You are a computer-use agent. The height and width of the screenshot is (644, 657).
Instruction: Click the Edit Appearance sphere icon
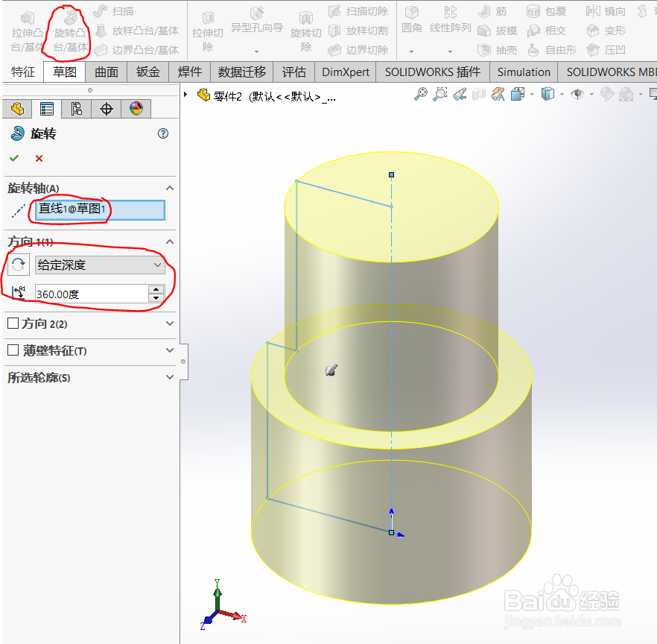606,95
